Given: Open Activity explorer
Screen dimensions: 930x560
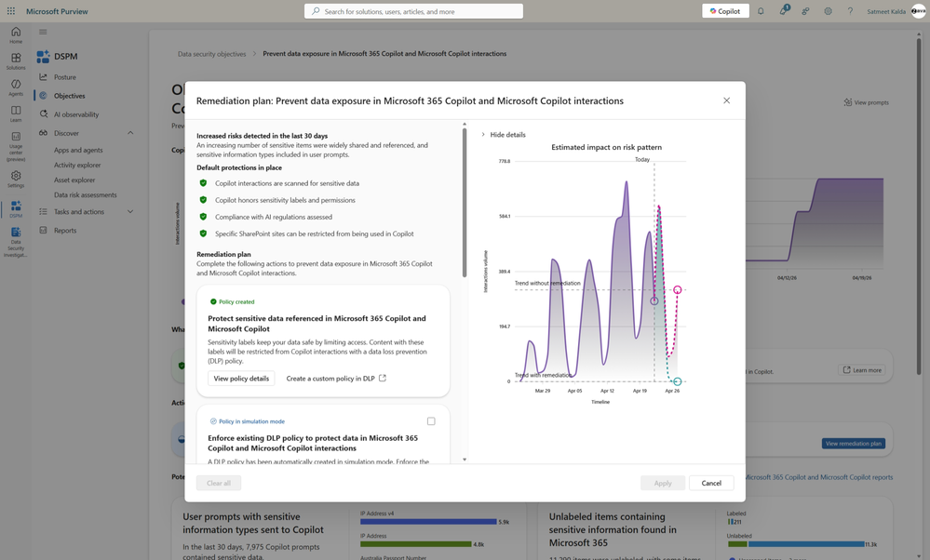Looking at the screenshot, I should click(x=77, y=166).
